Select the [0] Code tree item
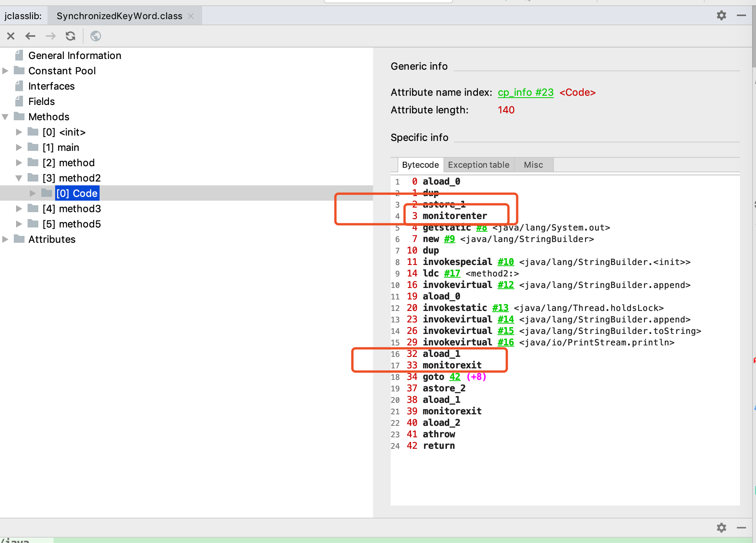The height and width of the screenshot is (543, 756). [77, 193]
